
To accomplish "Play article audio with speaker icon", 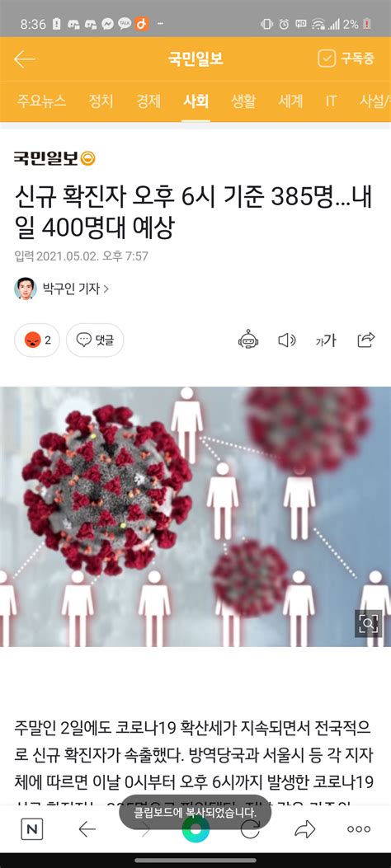I will click(x=287, y=340).
